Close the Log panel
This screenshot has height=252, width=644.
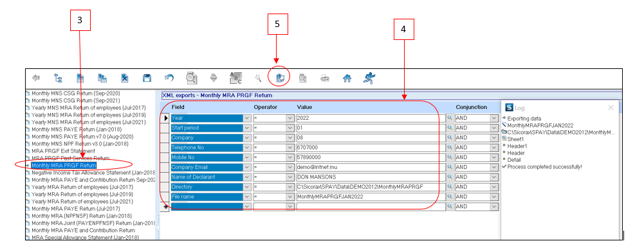tap(611, 108)
